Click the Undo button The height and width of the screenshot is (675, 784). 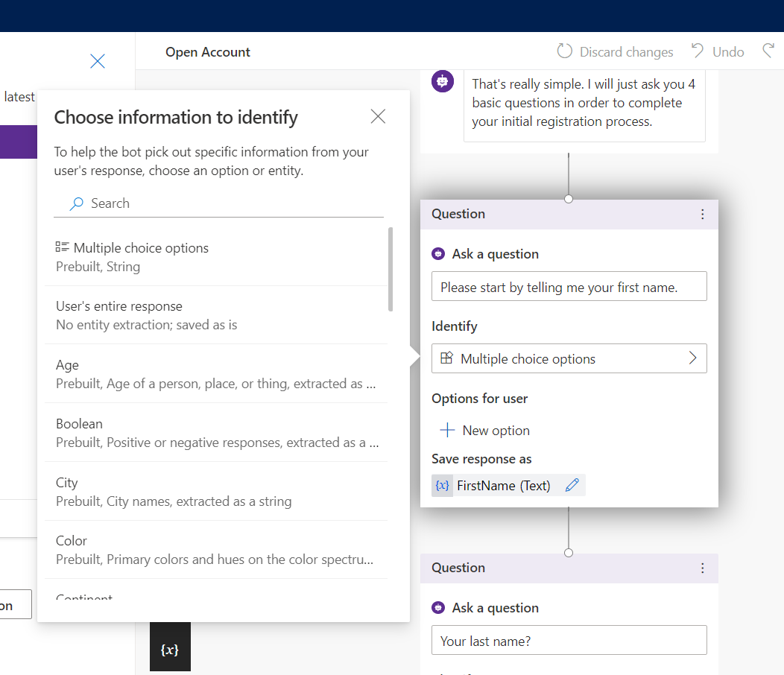point(717,51)
